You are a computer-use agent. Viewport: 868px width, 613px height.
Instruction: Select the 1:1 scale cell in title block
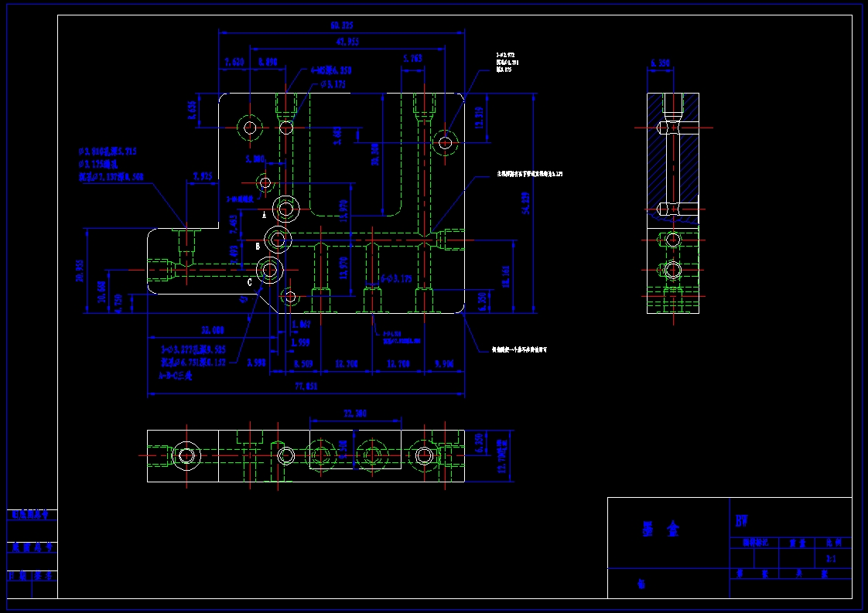click(x=830, y=558)
